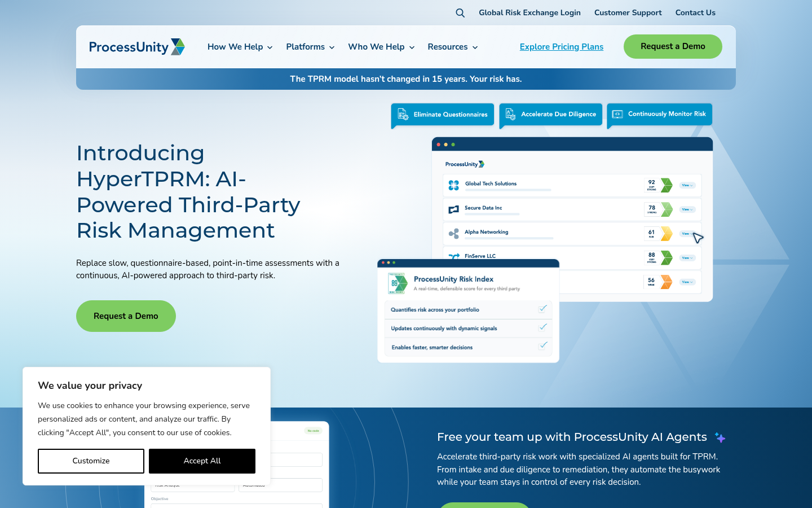Click Request a Demo in the header
The height and width of the screenshot is (508, 812).
pyautogui.click(x=673, y=46)
